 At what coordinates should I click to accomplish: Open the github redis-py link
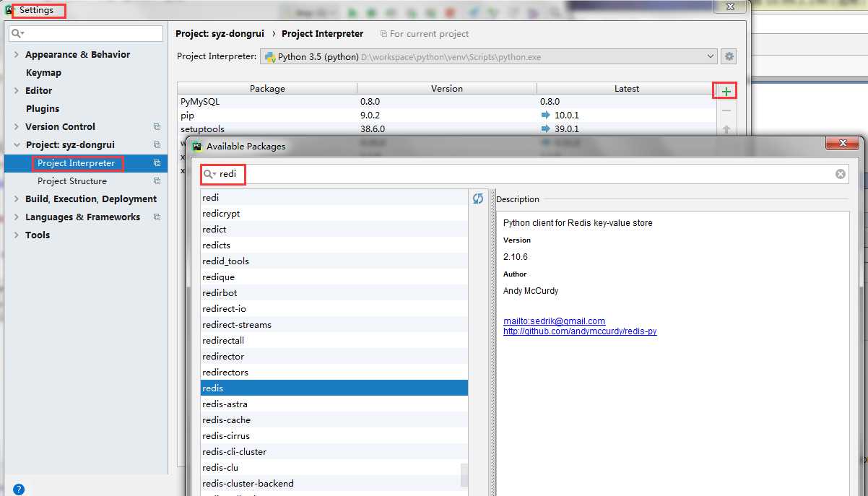pos(580,331)
